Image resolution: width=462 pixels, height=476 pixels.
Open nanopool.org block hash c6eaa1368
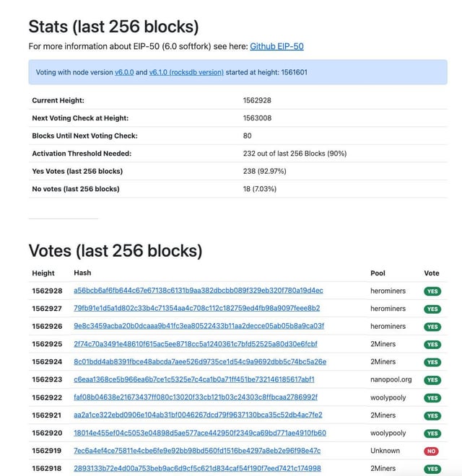(194, 379)
